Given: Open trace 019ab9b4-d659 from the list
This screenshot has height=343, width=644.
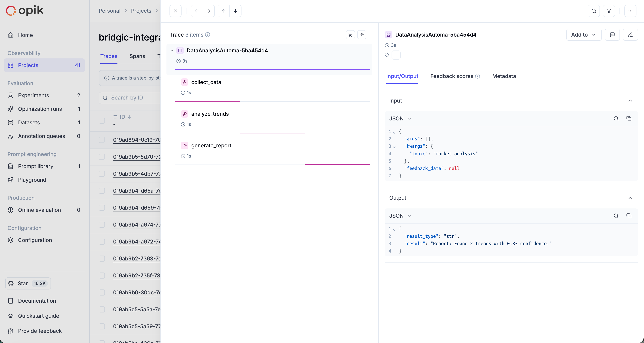Looking at the screenshot, I should click(x=136, y=207).
